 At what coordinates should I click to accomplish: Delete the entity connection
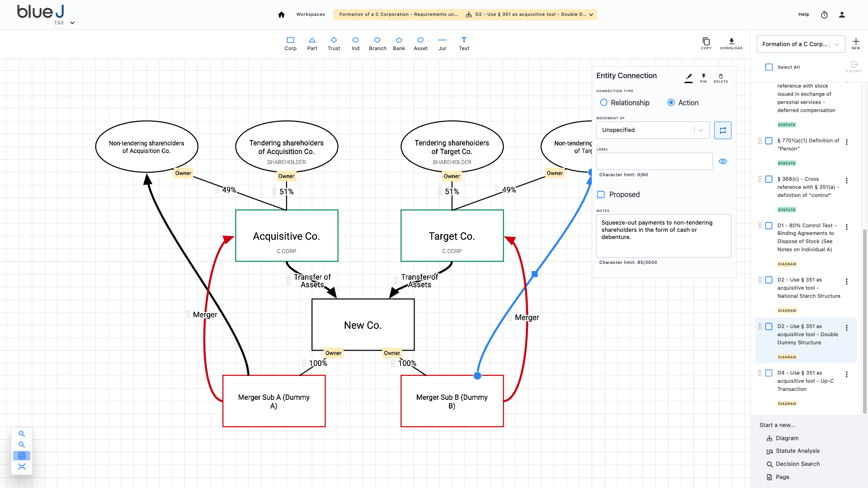click(721, 78)
